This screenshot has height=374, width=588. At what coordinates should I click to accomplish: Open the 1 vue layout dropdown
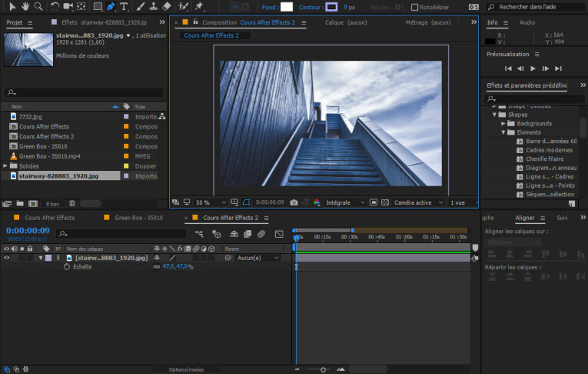(463, 202)
